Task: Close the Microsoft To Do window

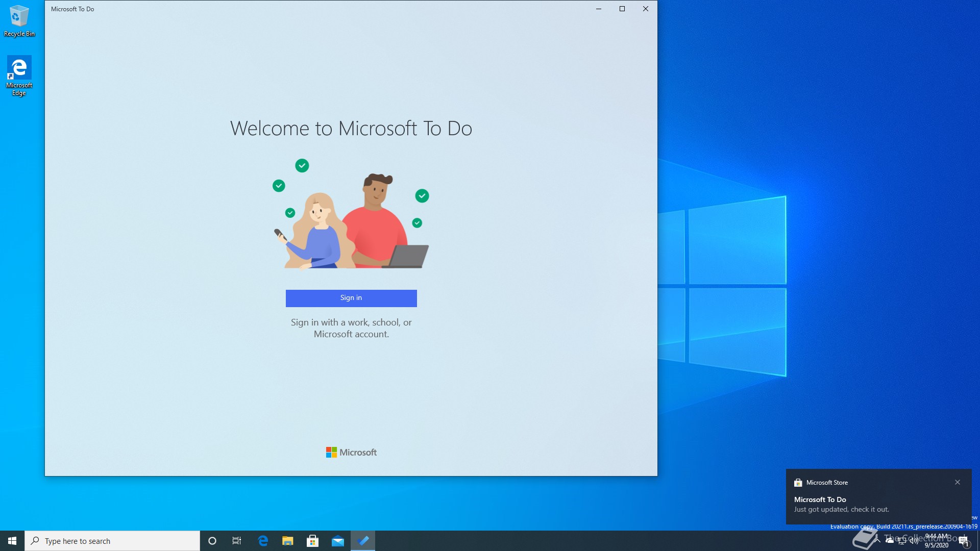Action: pos(646,9)
